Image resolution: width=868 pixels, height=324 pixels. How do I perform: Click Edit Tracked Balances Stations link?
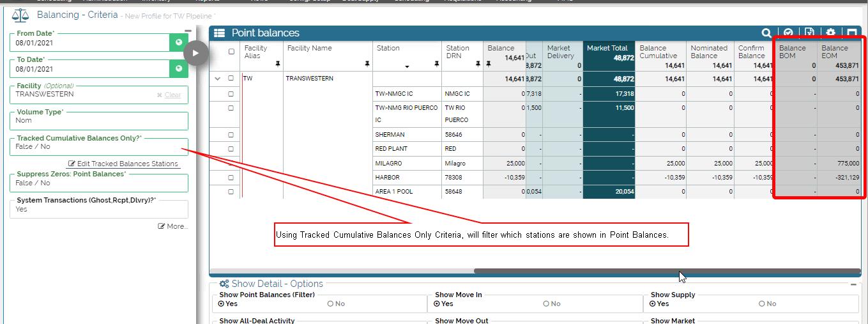pos(123,164)
